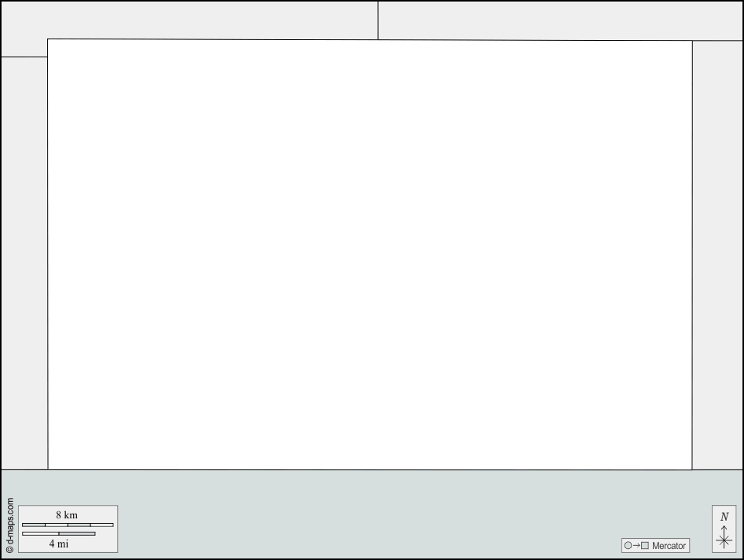Screen dimensions: 744x560
Task: Click the copyright symbol before d-maps.com
Action: 9,550
